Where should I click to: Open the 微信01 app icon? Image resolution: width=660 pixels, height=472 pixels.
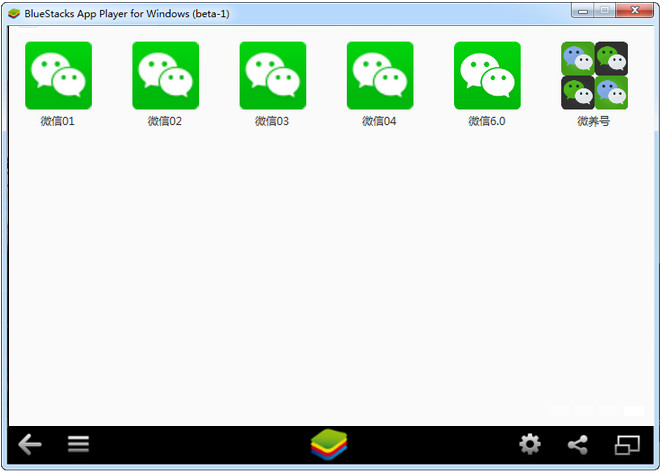pyautogui.click(x=59, y=75)
